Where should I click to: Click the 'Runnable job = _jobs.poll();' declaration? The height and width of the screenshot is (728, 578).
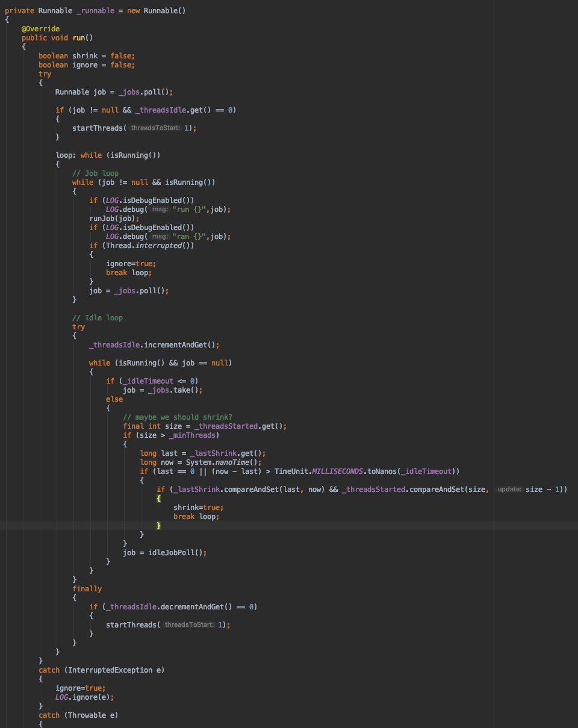[x=114, y=92]
